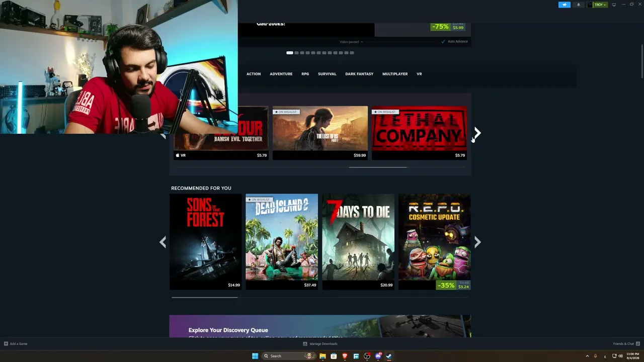The width and height of the screenshot is (644, 362).
Task: Next arrow in wishlist carousel
Action: 477,133
